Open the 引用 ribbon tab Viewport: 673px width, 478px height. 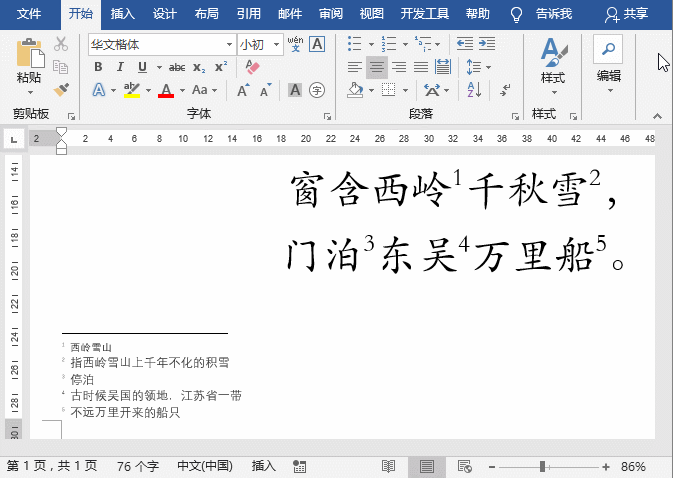click(249, 14)
